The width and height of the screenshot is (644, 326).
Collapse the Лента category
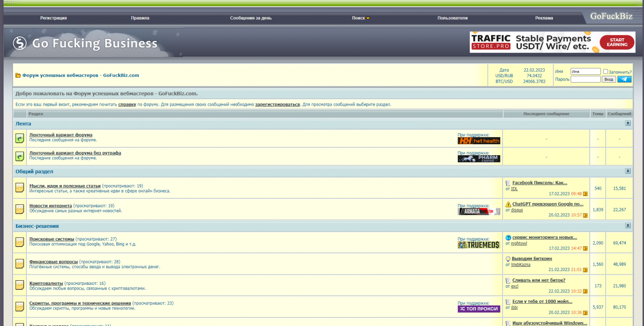pyautogui.click(x=628, y=123)
